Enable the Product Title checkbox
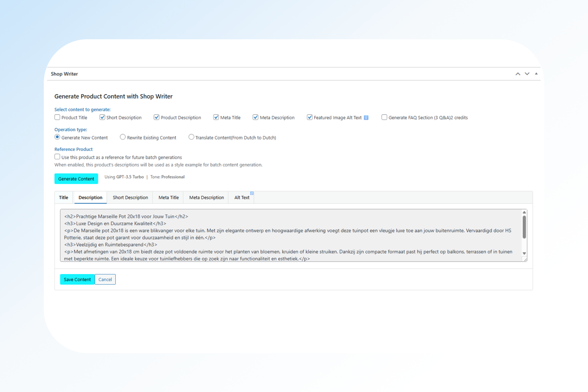This screenshot has width=588, height=392. point(57,117)
